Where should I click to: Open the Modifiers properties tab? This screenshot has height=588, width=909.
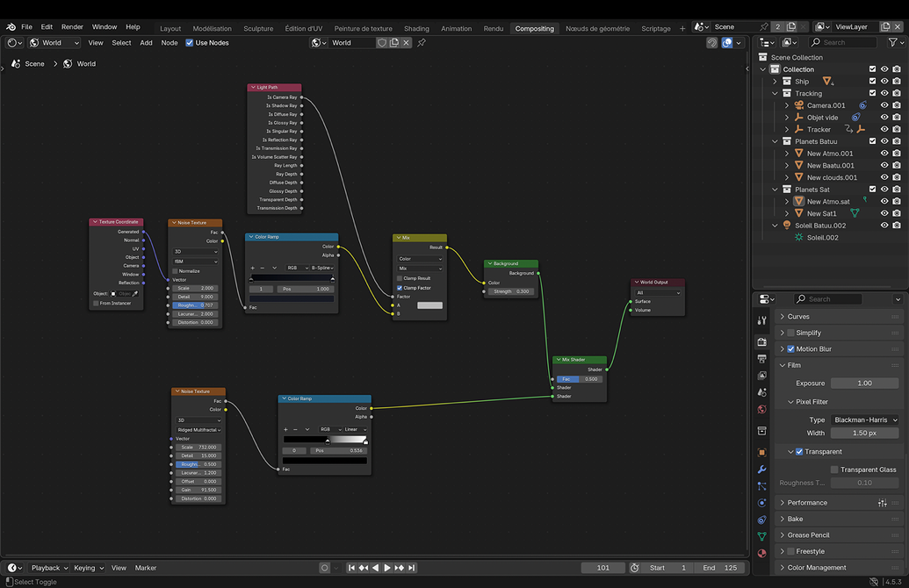[x=761, y=470]
